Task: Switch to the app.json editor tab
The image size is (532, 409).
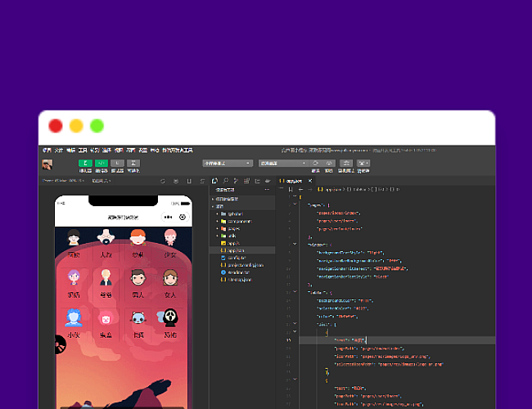Action: (x=295, y=180)
